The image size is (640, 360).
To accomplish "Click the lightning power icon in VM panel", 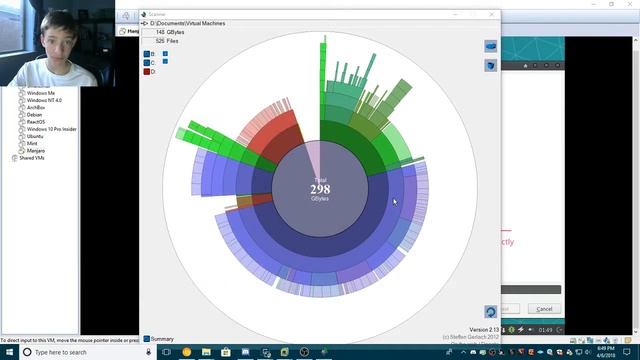I will click(521, 330).
